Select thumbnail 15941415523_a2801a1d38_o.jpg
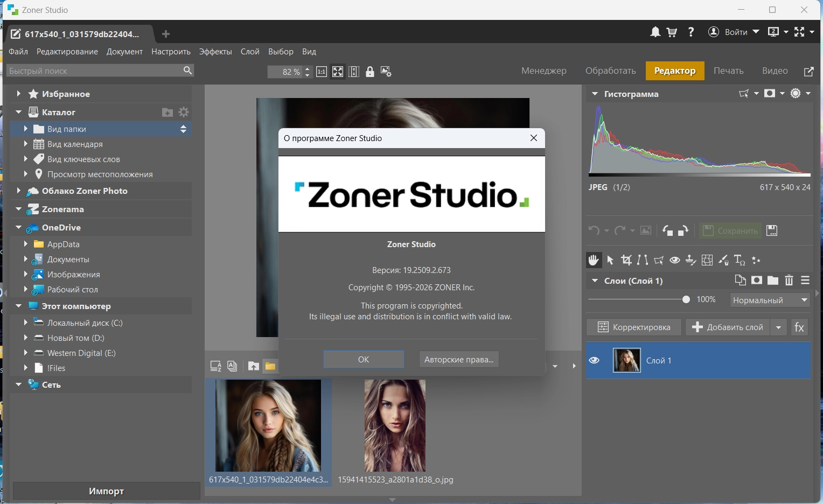Image resolution: width=823 pixels, height=504 pixels. [x=395, y=431]
